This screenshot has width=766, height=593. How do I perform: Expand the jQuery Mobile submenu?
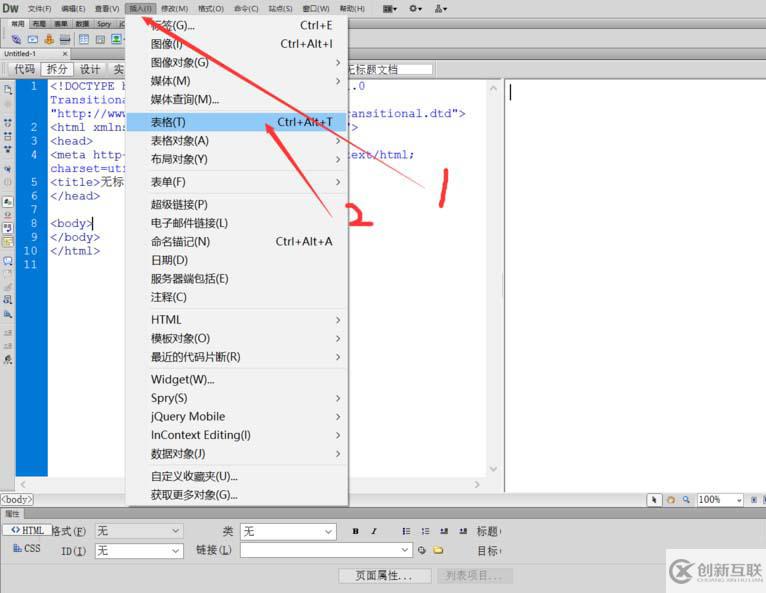236,417
